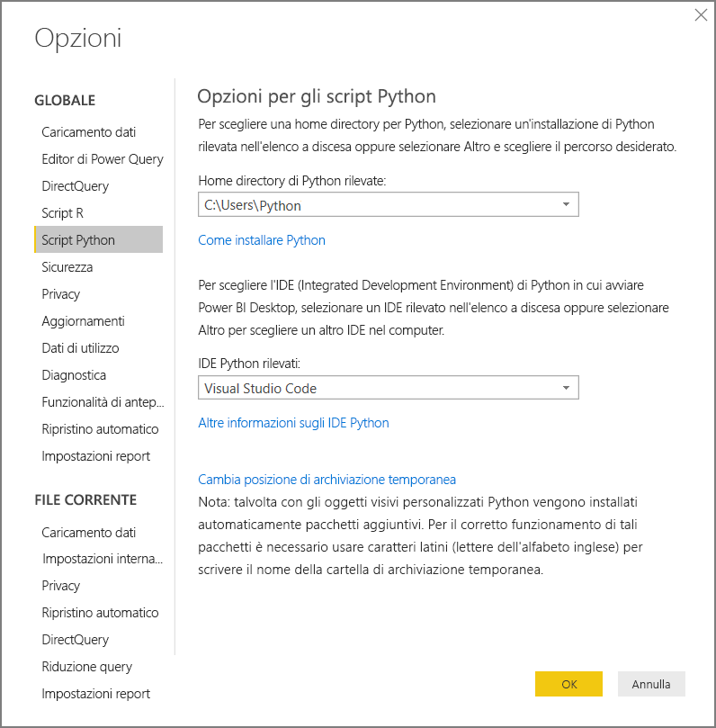This screenshot has height=728, width=716.
Task: Open the Home directory di Python dropdown
Action: [567, 204]
